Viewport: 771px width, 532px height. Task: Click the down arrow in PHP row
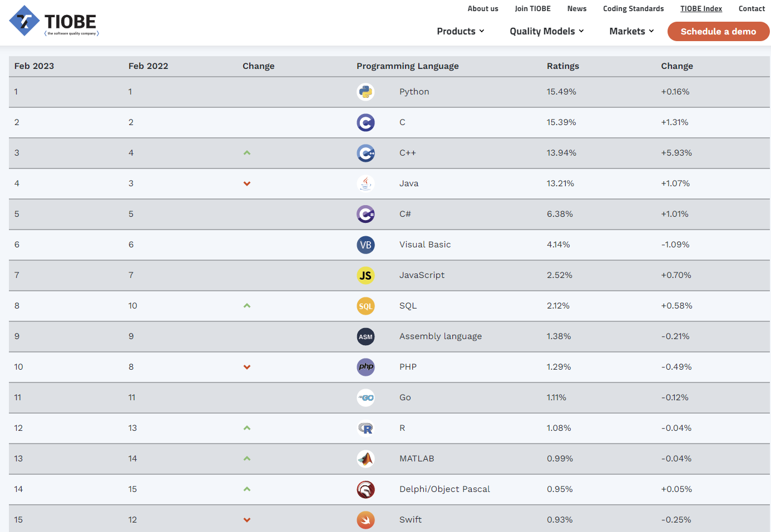[247, 367]
